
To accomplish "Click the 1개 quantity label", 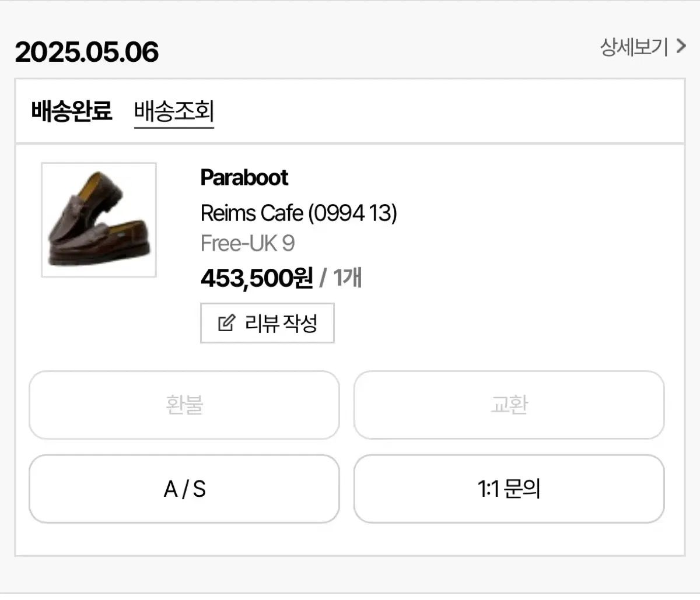I will 348,278.
